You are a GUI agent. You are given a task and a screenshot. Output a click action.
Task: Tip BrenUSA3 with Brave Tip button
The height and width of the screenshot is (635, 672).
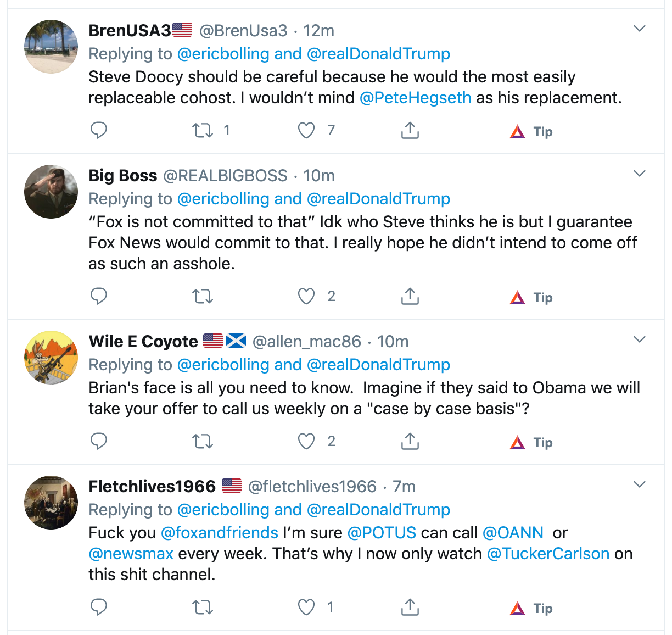531,132
